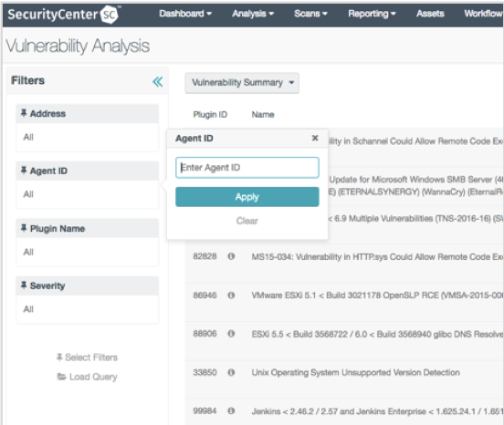
Task: Click the pin icon next to Severity
Action: point(24,285)
